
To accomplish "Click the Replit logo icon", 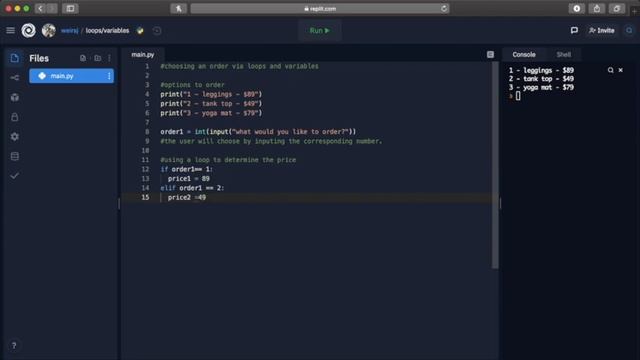I will click(x=28, y=31).
